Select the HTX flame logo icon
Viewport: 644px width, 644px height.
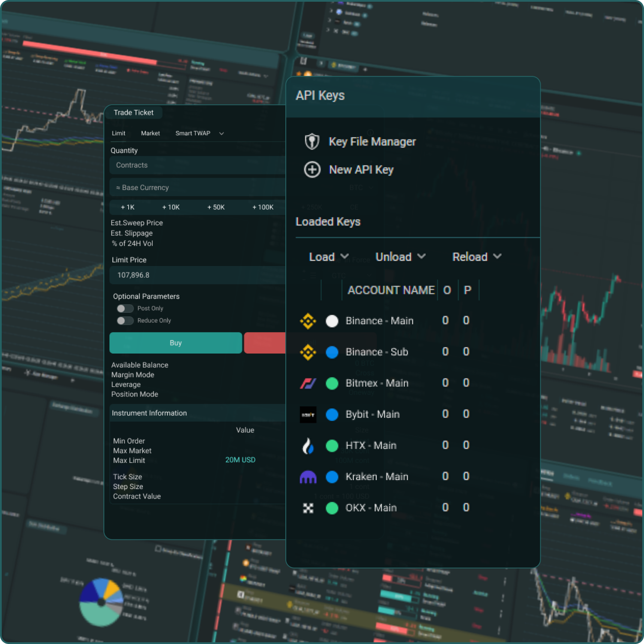click(308, 446)
